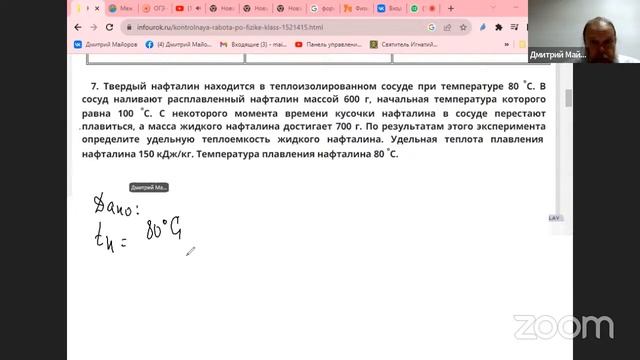
Task: Open a new browser tab with plus
Action: pos(451,9)
